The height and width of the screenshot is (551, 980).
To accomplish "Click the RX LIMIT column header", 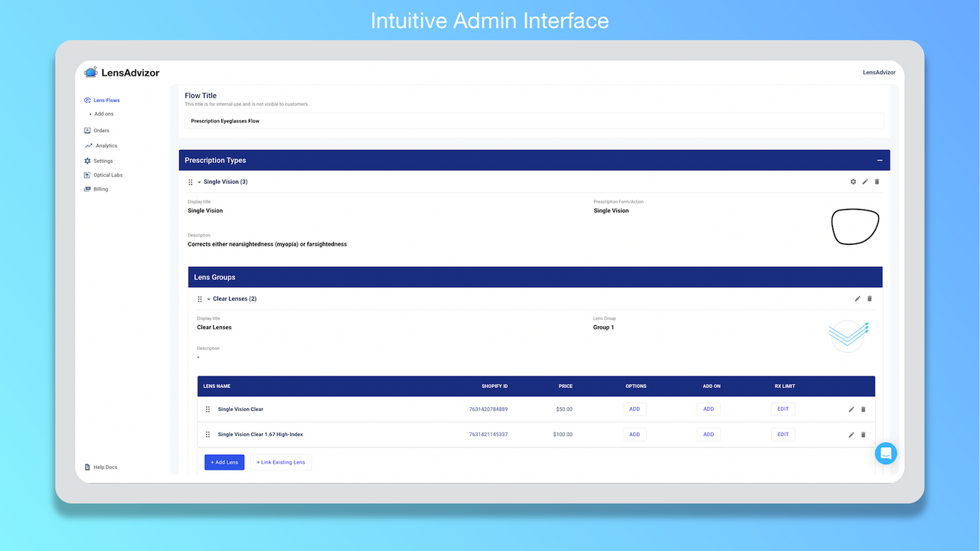I will click(x=785, y=386).
